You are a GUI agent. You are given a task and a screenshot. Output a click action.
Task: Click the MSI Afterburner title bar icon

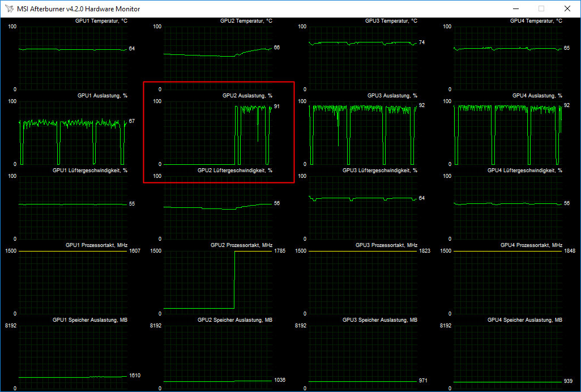pos(9,8)
